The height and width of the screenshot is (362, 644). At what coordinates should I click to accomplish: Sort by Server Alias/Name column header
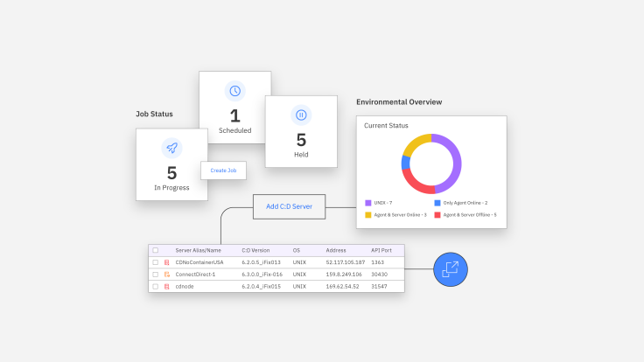click(198, 250)
